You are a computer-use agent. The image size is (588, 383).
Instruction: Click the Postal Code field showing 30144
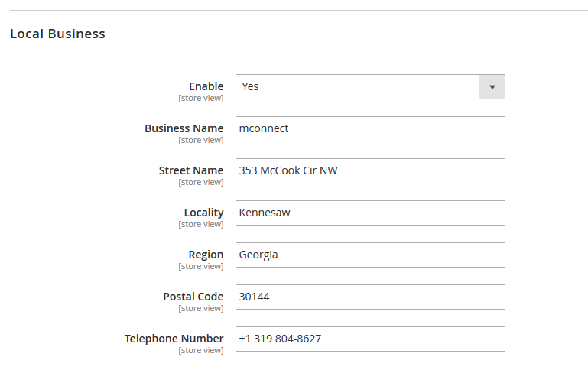[370, 297]
